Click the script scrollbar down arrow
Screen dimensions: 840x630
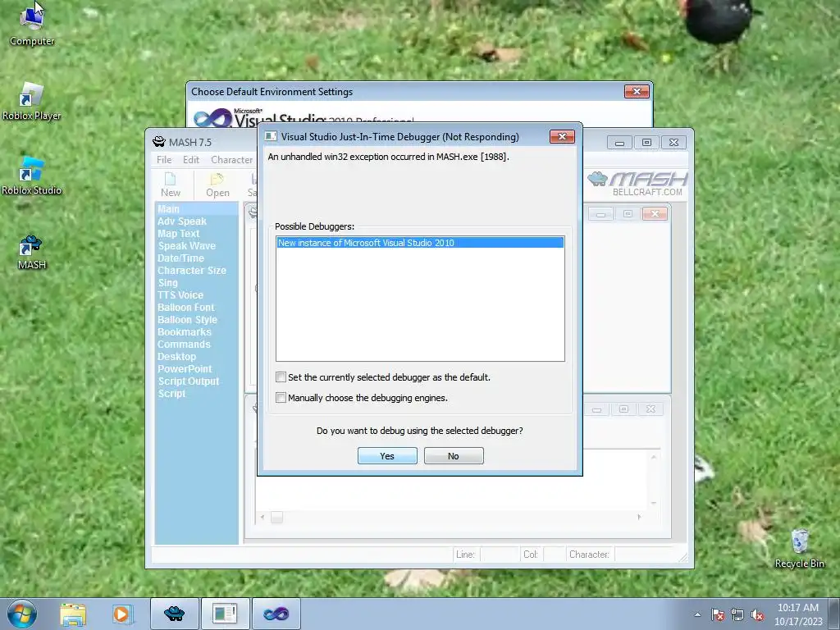(x=654, y=503)
